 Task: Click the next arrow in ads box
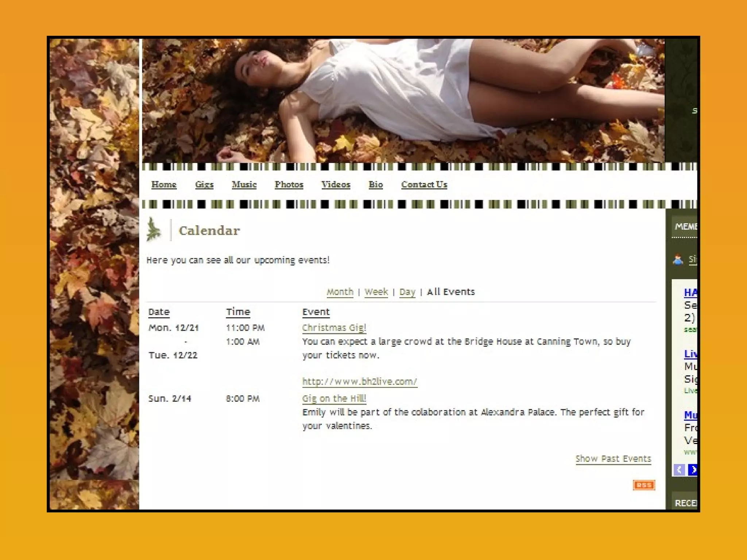[693, 470]
